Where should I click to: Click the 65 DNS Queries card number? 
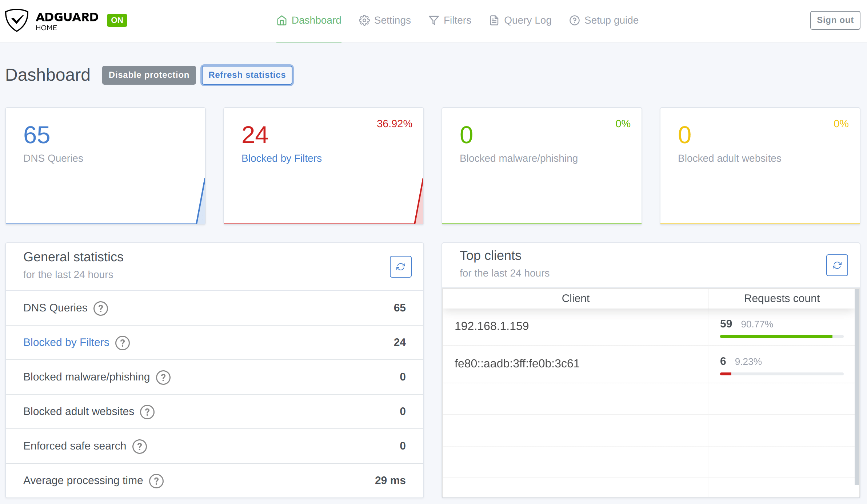pyautogui.click(x=37, y=135)
